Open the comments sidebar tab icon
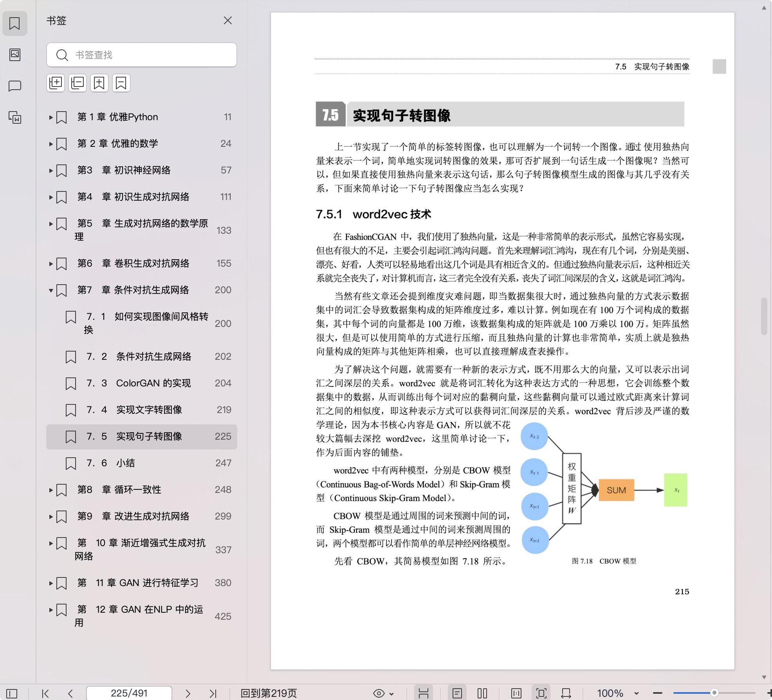 coord(15,86)
